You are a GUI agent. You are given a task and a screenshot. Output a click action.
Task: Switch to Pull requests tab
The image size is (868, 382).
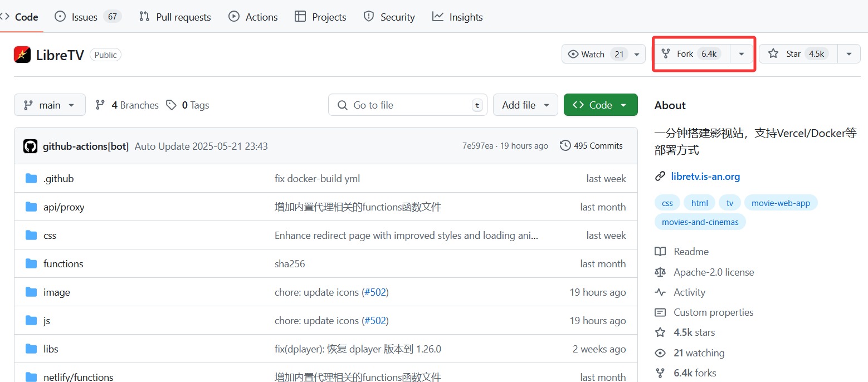[x=175, y=17]
